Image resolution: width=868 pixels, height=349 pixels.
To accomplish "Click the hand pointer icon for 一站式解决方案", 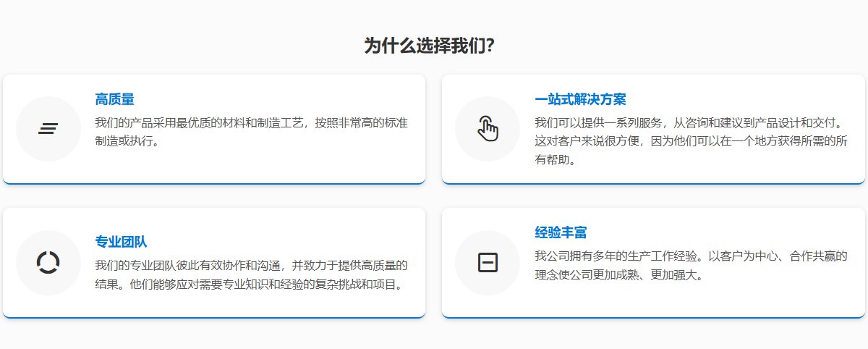I will click(x=488, y=129).
